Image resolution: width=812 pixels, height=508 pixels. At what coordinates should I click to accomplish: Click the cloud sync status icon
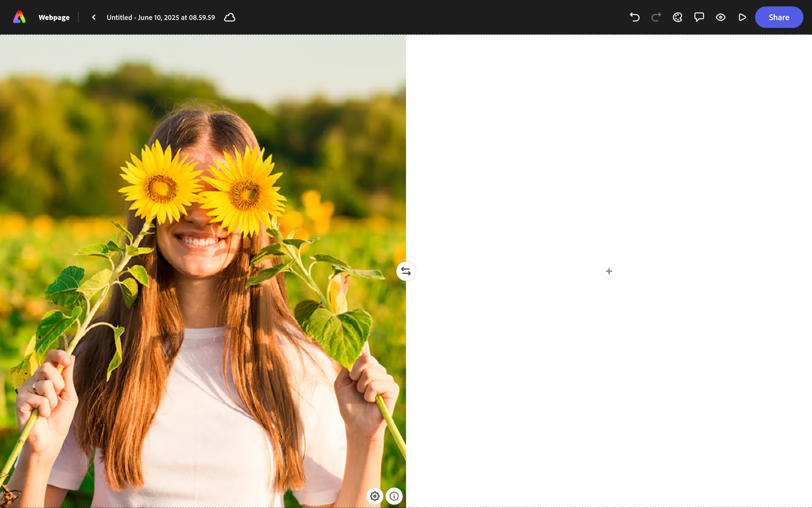(230, 17)
